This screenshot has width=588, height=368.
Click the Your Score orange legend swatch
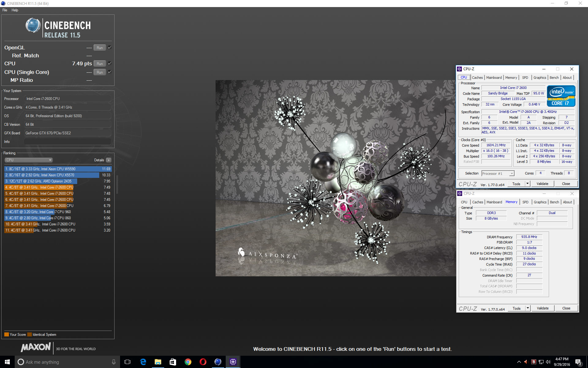[6, 335]
